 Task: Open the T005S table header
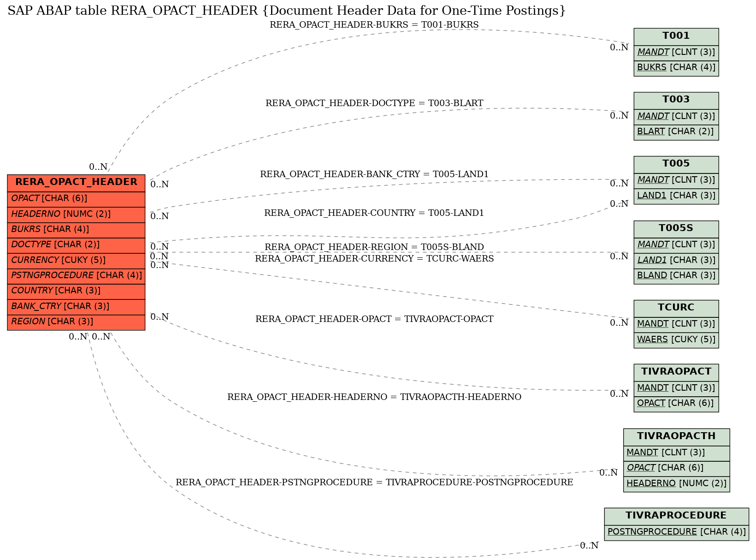pos(676,229)
